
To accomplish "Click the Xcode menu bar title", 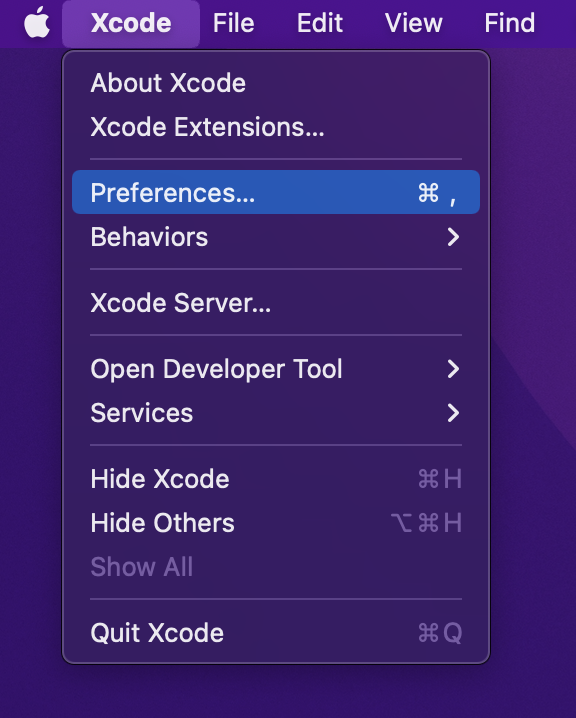I will [131, 23].
